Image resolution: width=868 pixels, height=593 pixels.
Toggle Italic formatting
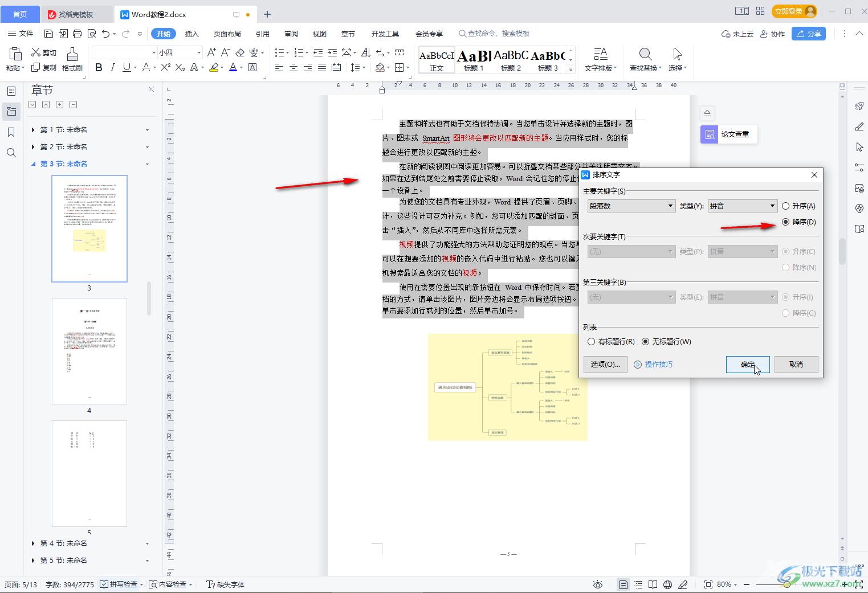pos(112,67)
